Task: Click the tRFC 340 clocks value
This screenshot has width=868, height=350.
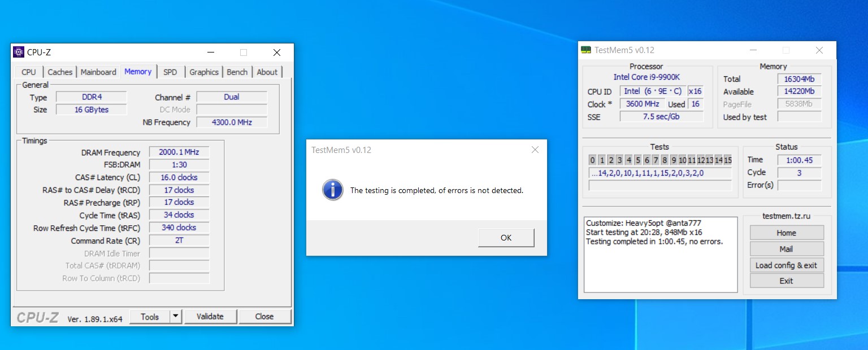Action: click(179, 228)
